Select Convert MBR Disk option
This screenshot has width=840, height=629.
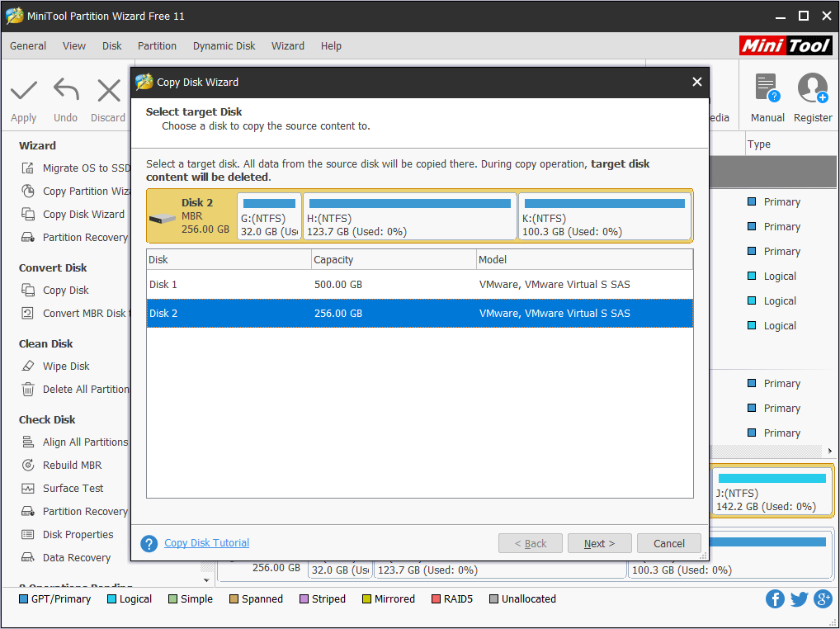click(75, 314)
